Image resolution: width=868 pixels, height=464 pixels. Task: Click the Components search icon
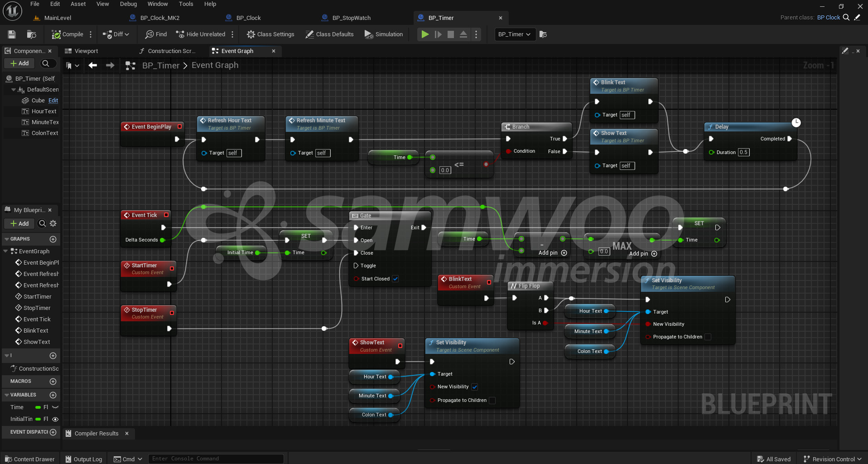46,63
